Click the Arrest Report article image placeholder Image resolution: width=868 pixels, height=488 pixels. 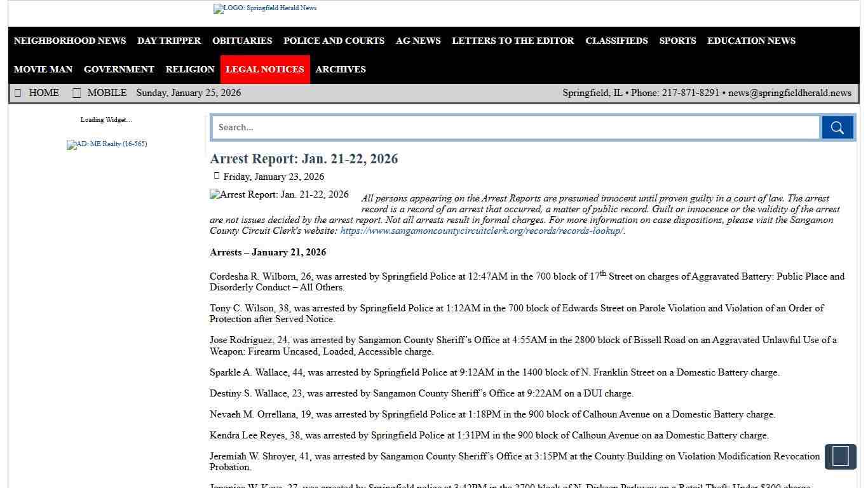[x=279, y=194]
